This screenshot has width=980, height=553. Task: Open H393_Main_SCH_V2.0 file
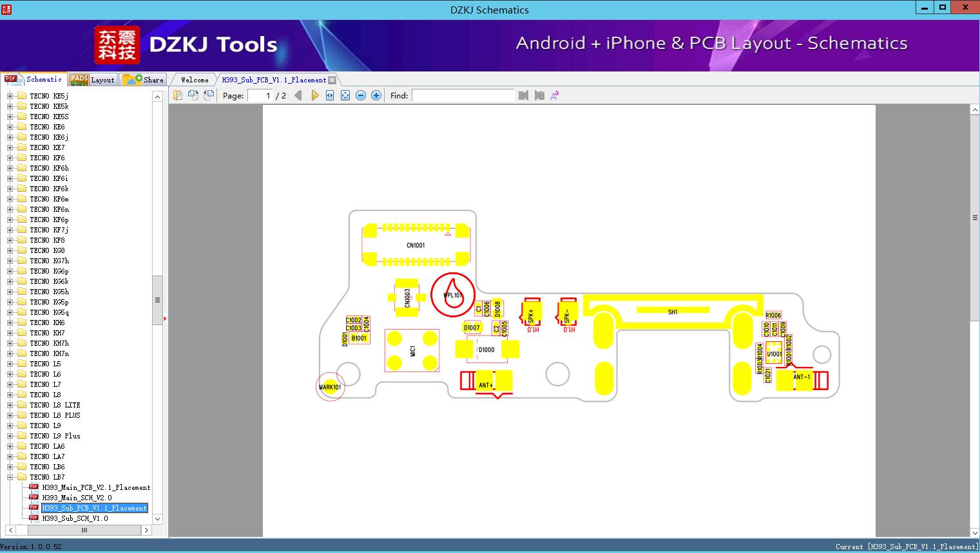click(77, 498)
